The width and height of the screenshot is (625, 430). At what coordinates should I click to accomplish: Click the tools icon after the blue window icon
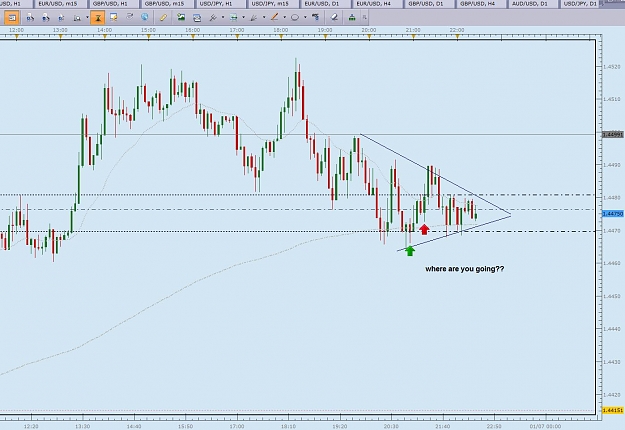pos(213,18)
